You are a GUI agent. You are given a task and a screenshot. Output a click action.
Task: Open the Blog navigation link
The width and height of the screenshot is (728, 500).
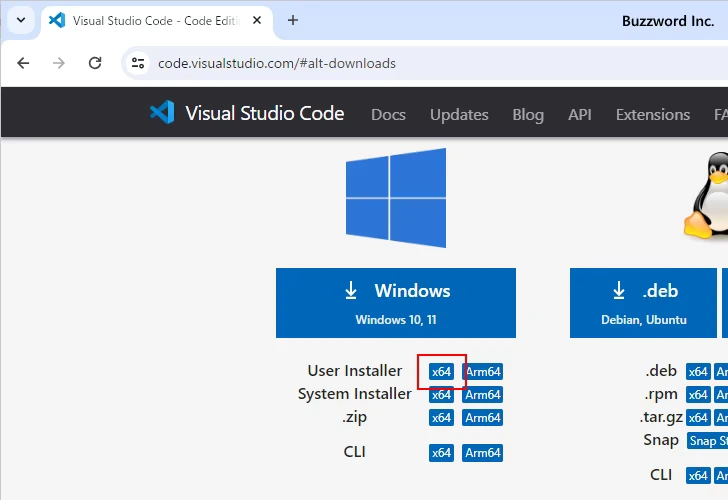[x=528, y=114]
